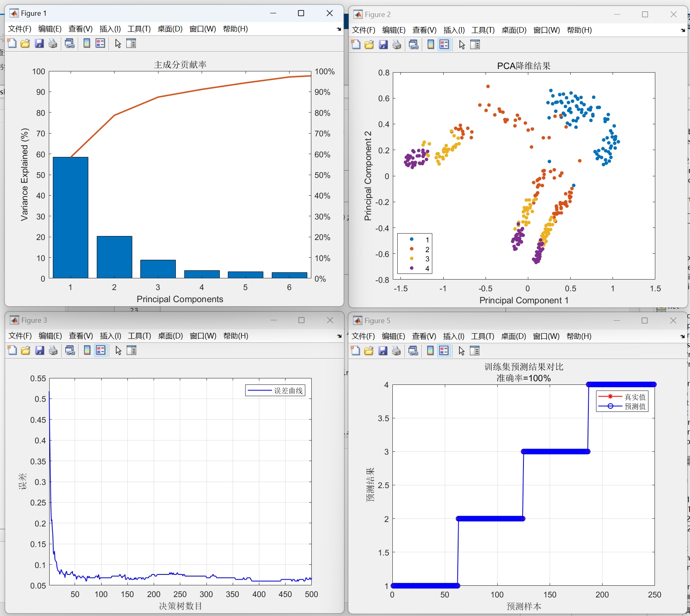Image resolution: width=690 pixels, height=616 pixels.
Task: Link plot icon in Figure 3
Action: [x=70, y=350]
